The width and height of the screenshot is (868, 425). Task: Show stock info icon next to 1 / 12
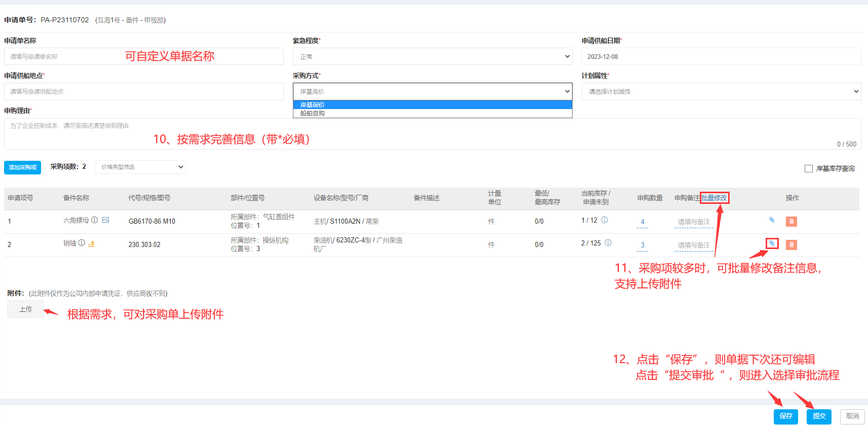605,220
